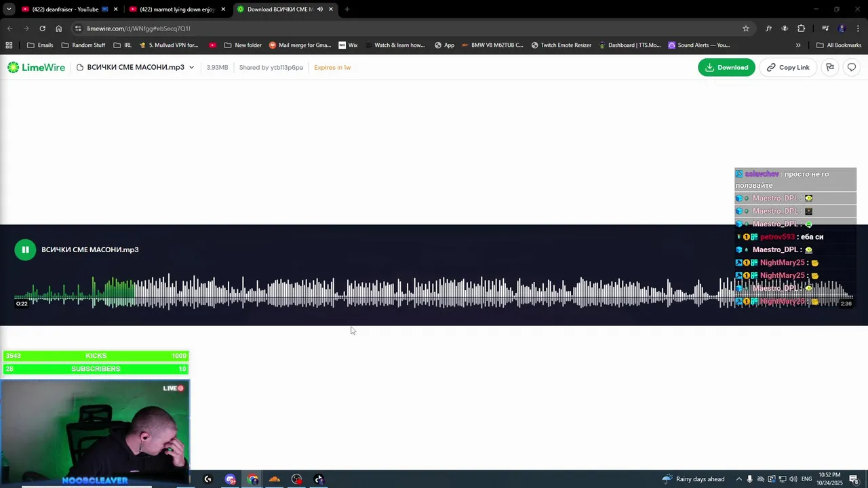This screenshot has height=488, width=868.
Task: Open the apps grid in bookmarks bar
Action: click(x=9, y=45)
